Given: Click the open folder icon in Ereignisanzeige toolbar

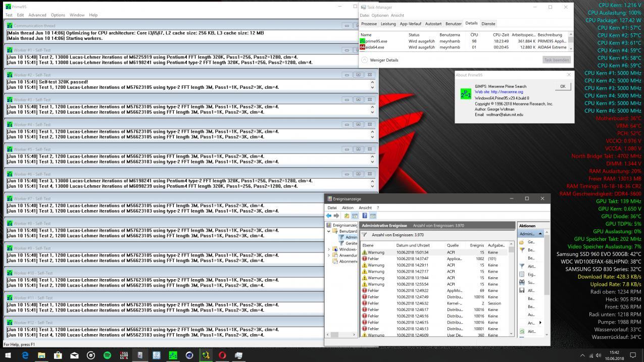Looking at the screenshot, I should 347,216.
